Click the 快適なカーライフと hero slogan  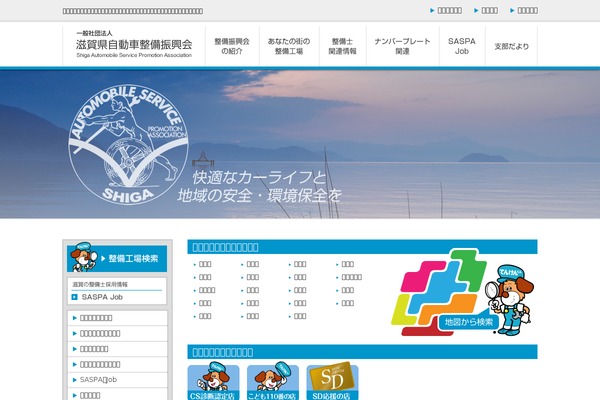coord(259,177)
